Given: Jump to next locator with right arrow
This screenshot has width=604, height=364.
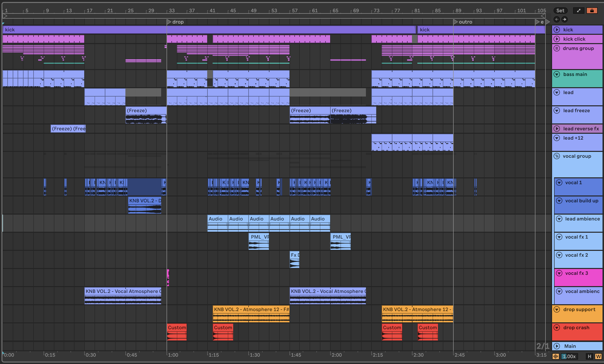Looking at the screenshot, I should tap(564, 19).
